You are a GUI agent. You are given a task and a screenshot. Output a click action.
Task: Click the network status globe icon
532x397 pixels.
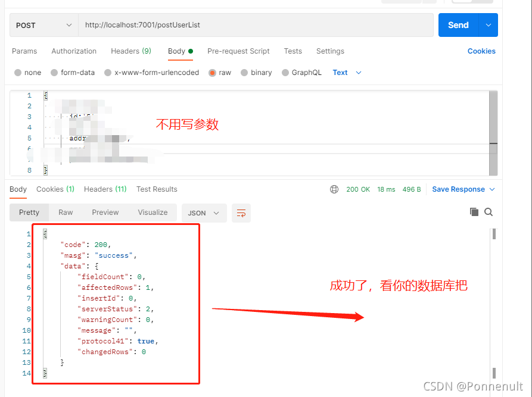pos(334,189)
